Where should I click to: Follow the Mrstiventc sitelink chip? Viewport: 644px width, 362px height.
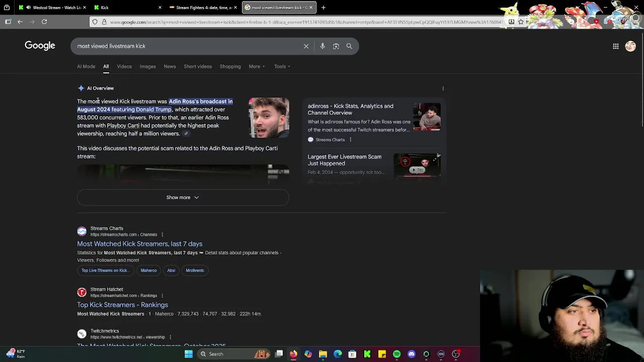tap(195, 270)
